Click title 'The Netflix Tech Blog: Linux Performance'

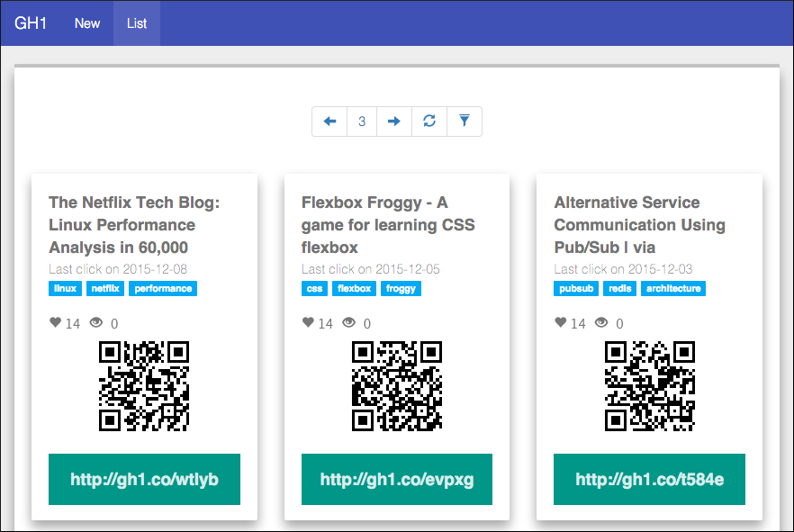[134, 225]
